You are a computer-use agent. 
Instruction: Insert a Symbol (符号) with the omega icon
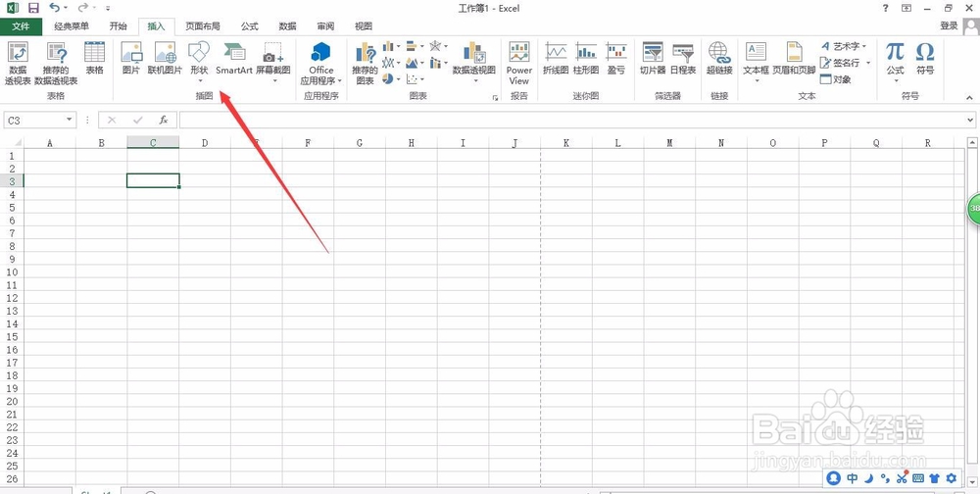click(x=925, y=59)
